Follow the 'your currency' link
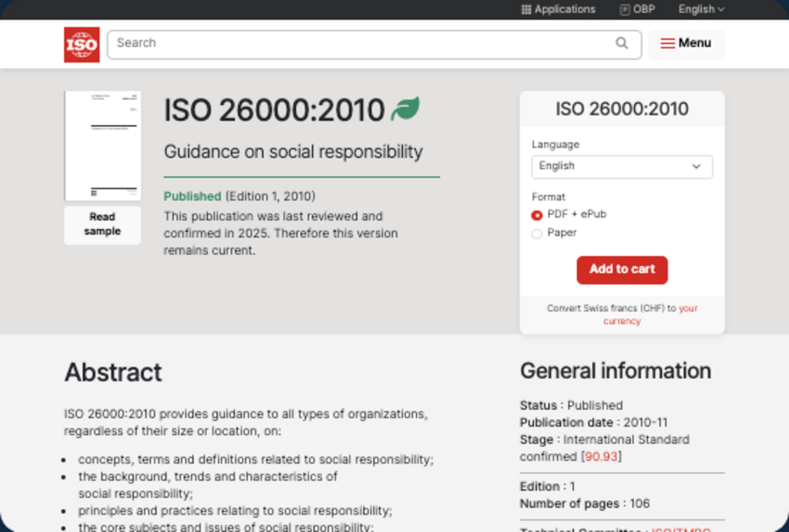Screen dimensions: 789x532 (651, 314)
